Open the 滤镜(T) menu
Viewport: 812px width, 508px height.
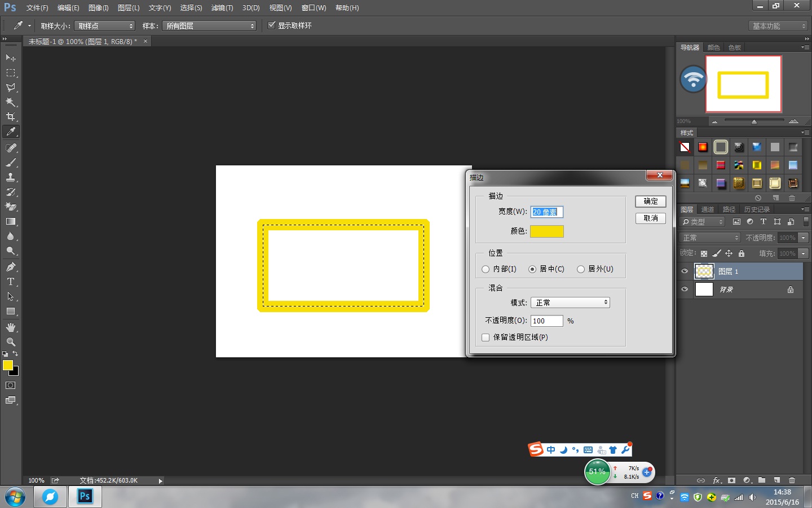[x=222, y=8]
